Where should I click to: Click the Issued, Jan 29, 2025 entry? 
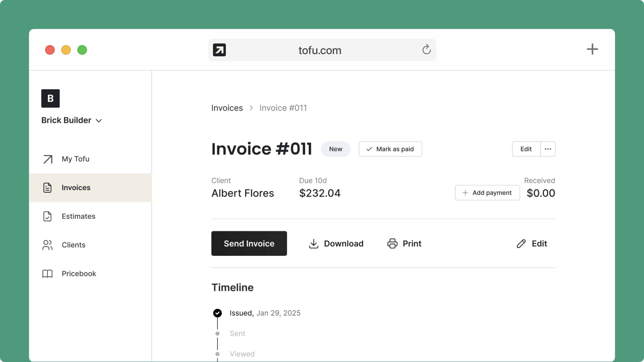(265, 313)
